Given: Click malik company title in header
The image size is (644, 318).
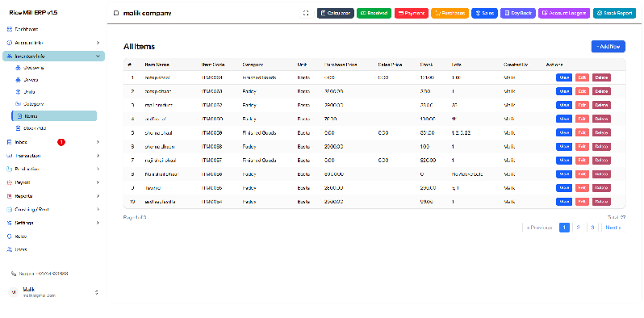Looking at the screenshot, I should (x=148, y=13).
